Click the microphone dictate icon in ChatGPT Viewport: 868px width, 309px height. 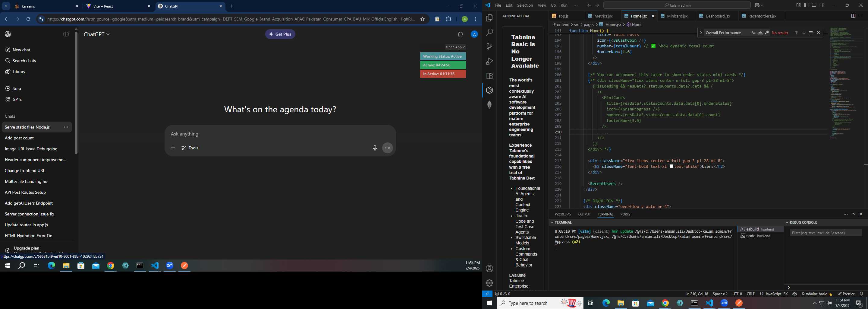point(375,148)
